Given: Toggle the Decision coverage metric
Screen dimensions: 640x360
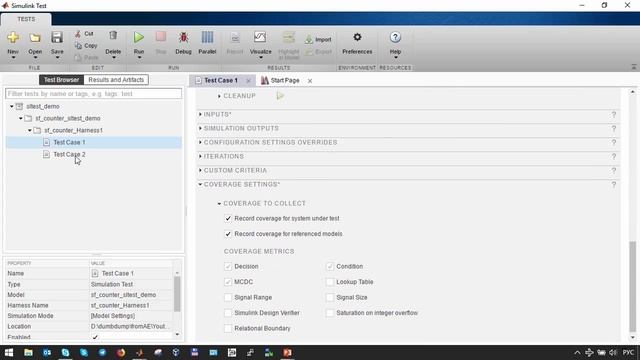Looking at the screenshot, I should [228, 267].
